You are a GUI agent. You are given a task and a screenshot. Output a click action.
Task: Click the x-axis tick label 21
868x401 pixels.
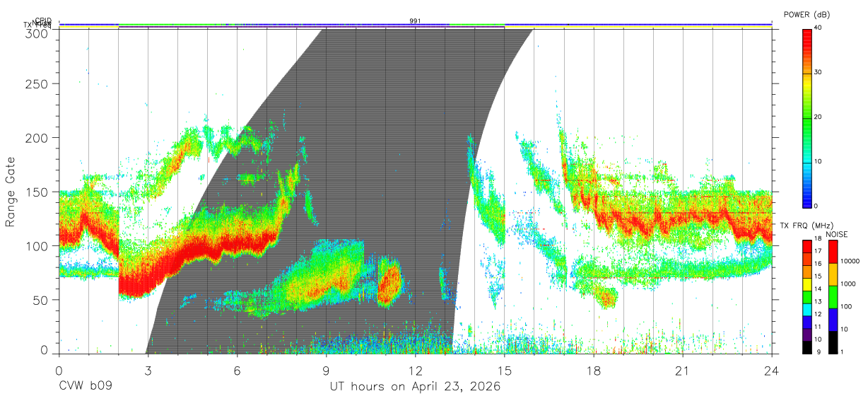pyautogui.click(x=682, y=371)
